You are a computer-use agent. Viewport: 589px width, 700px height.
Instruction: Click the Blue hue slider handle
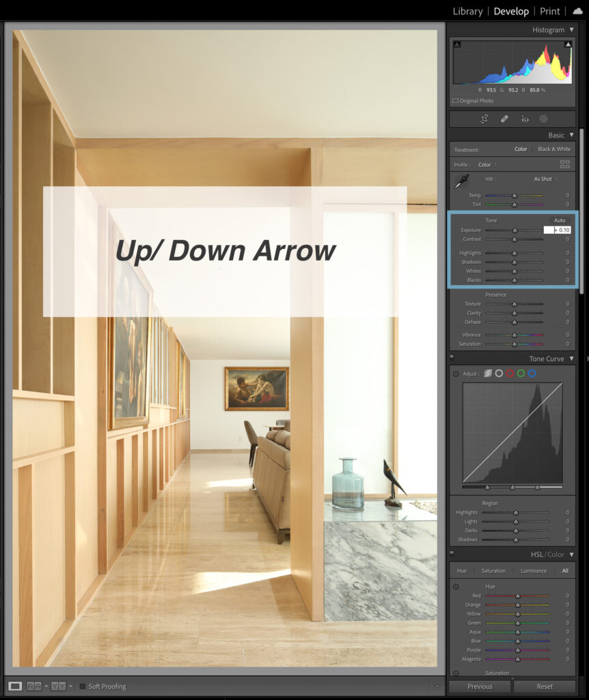coord(518,641)
